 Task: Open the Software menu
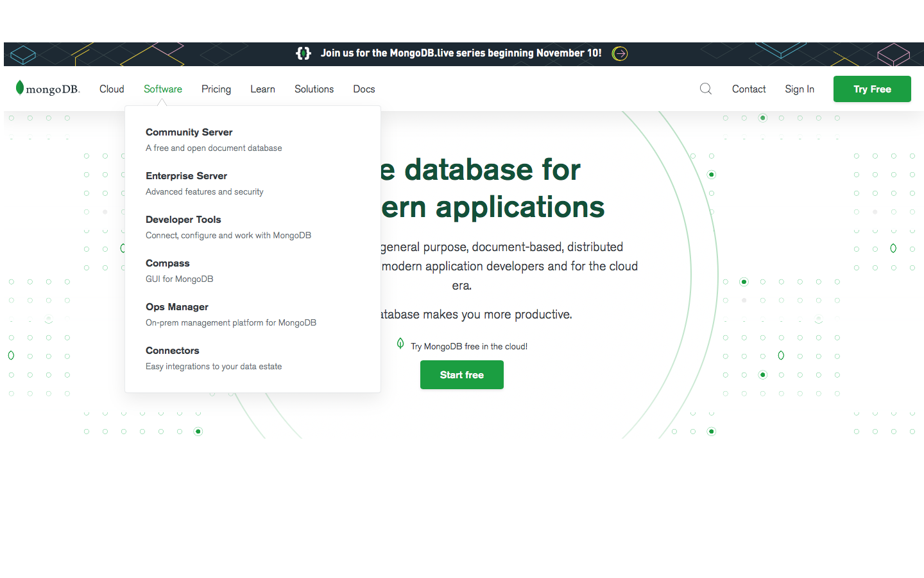coord(163,89)
